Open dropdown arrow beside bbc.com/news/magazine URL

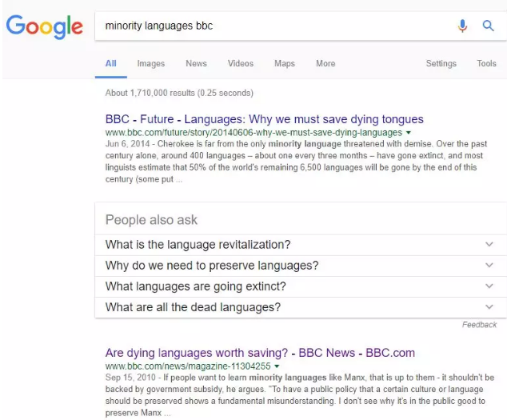point(277,366)
